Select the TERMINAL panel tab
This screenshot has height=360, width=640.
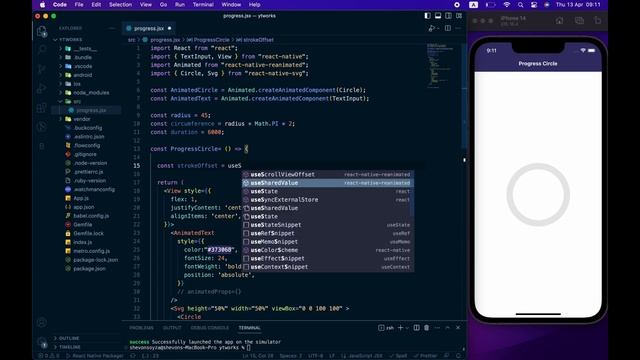(x=249, y=328)
